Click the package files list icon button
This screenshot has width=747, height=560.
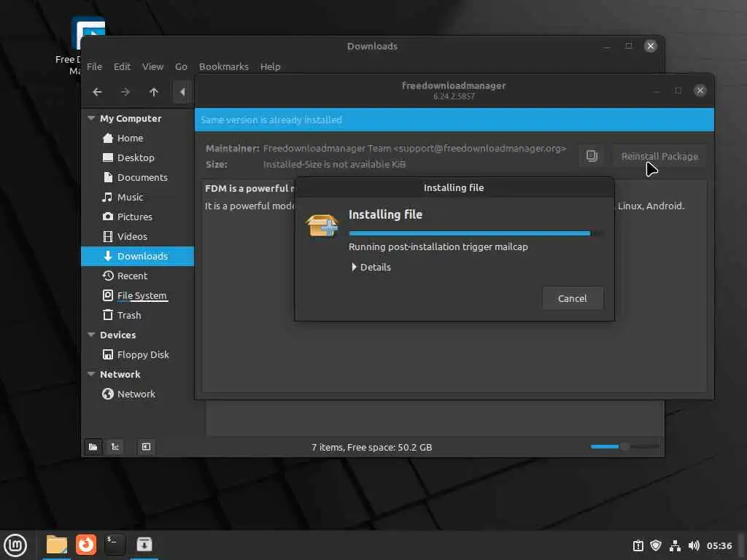click(x=592, y=156)
